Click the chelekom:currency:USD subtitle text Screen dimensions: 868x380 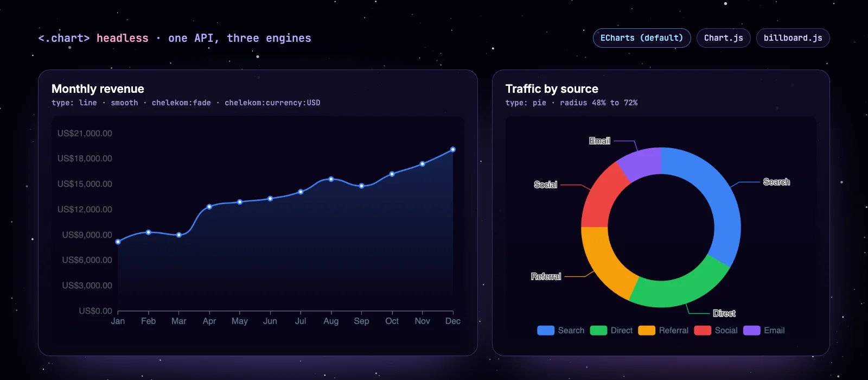click(x=272, y=103)
